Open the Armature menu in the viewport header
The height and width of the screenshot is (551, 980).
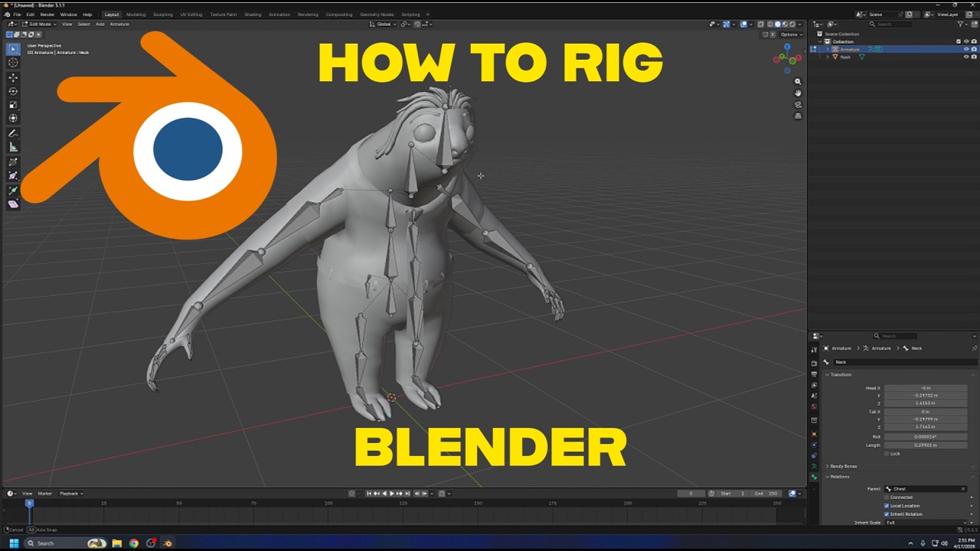click(119, 24)
